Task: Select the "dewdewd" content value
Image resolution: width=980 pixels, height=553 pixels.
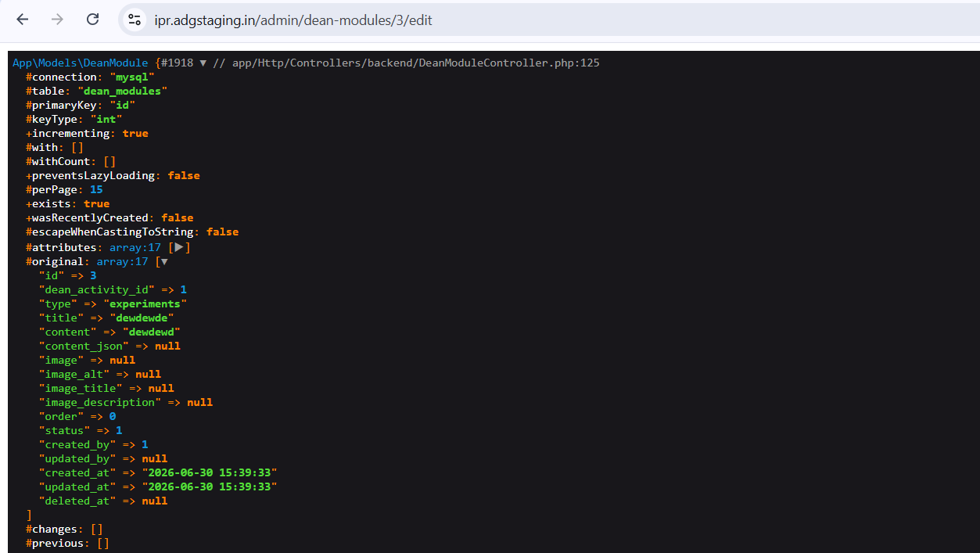Action: (152, 332)
